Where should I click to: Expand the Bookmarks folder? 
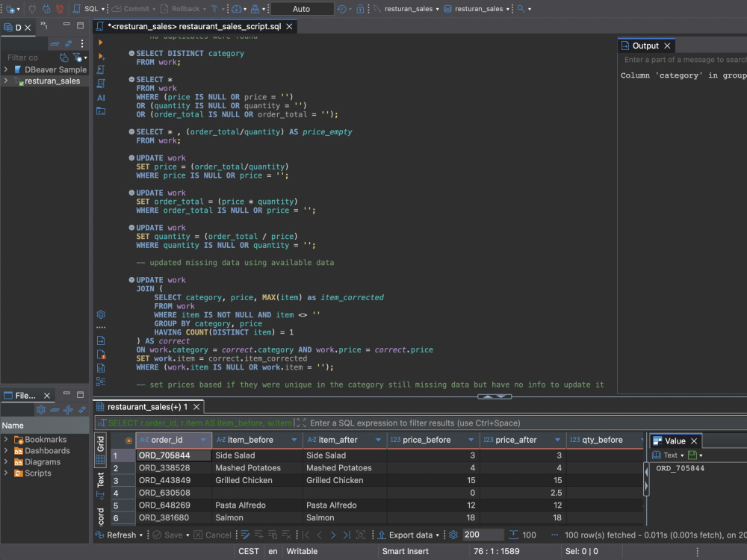pyautogui.click(x=6, y=440)
